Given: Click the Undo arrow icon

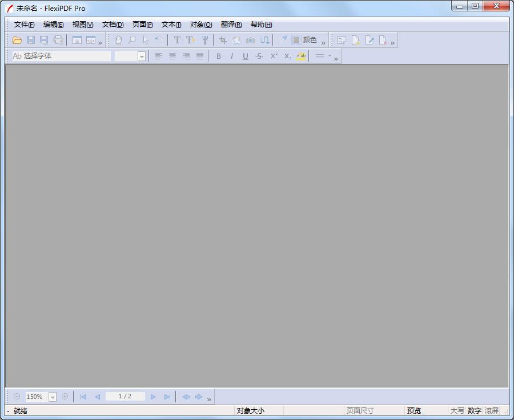Looking at the screenshot, I should point(159,40).
